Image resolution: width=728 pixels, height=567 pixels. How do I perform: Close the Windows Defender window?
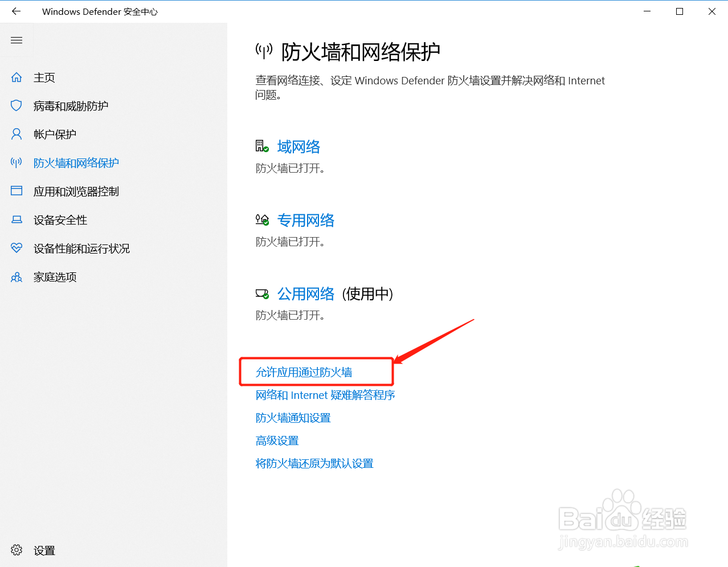712,11
